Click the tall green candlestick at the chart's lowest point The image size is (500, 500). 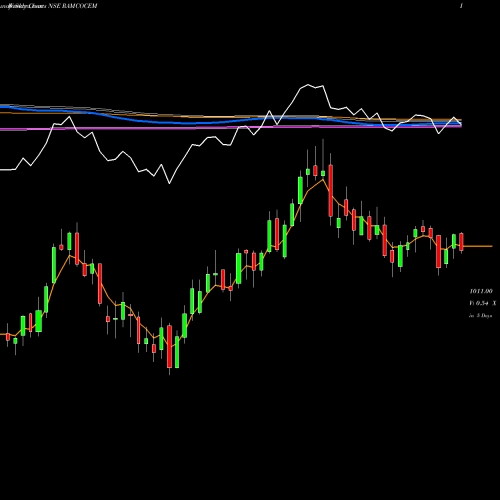[x=177, y=352]
